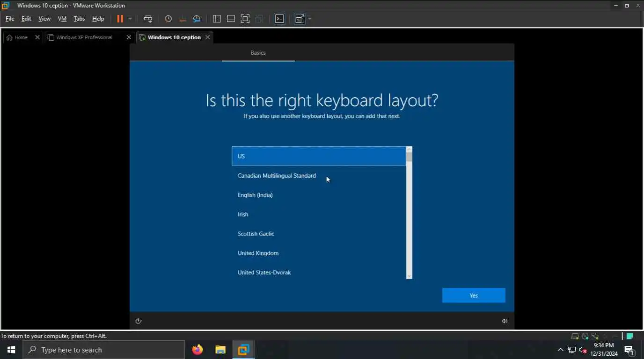Viewport: 644px width, 359px height.
Task: Select Scottish Gaelic keyboard layout
Action: click(319, 234)
